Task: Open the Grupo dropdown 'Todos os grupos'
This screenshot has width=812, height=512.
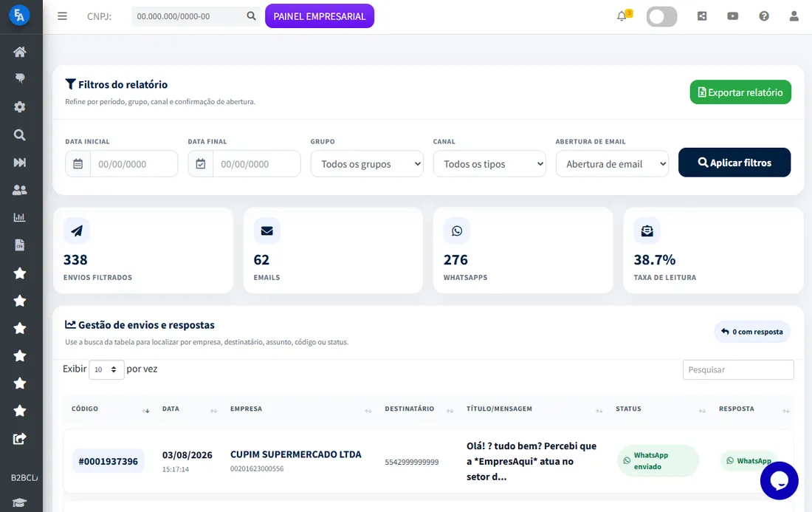Action: point(367,164)
